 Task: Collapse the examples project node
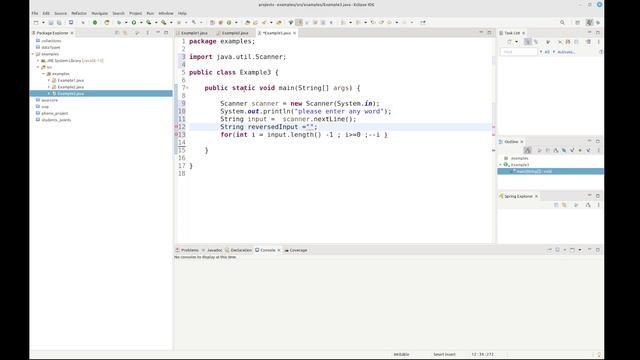click(33, 54)
